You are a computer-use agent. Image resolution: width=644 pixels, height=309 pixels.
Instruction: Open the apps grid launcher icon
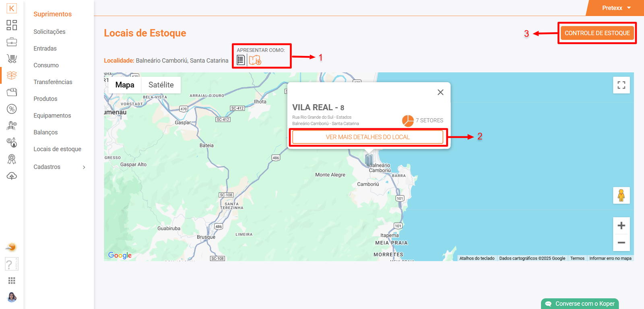(x=12, y=280)
